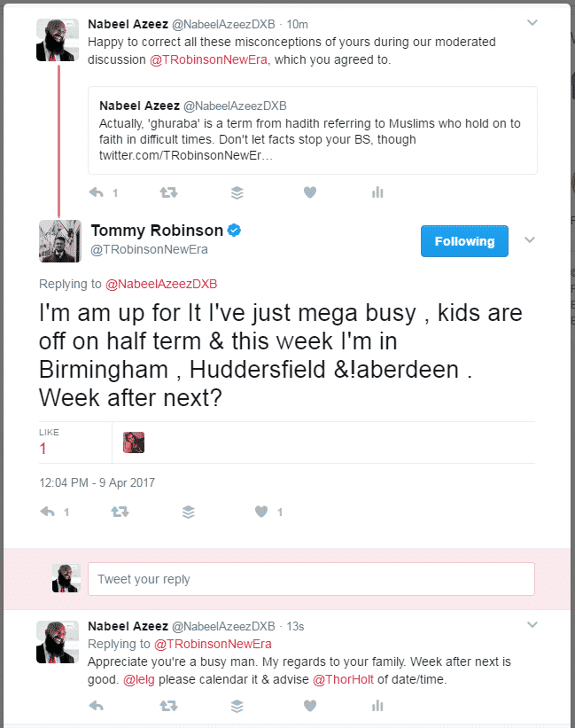The height and width of the screenshot is (728, 575).
Task: Open options chevron on bottom reply
Action: click(x=532, y=625)
